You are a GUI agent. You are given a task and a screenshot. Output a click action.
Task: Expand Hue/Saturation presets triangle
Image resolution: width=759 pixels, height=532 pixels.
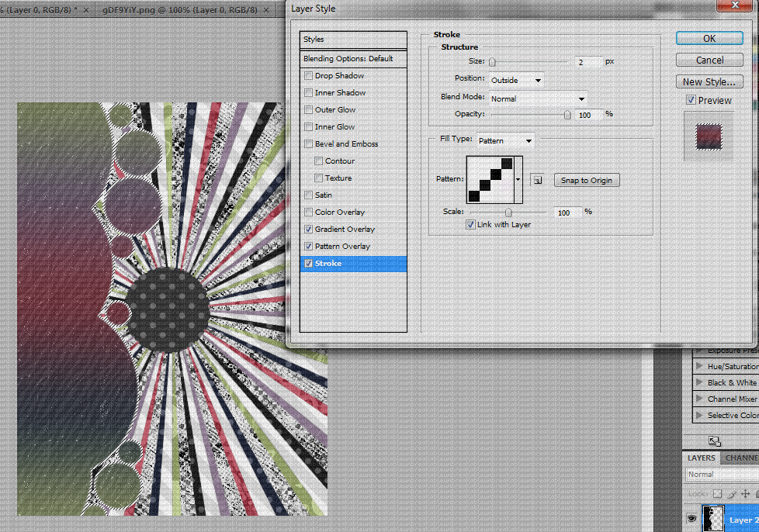click(x=699, y=366)
